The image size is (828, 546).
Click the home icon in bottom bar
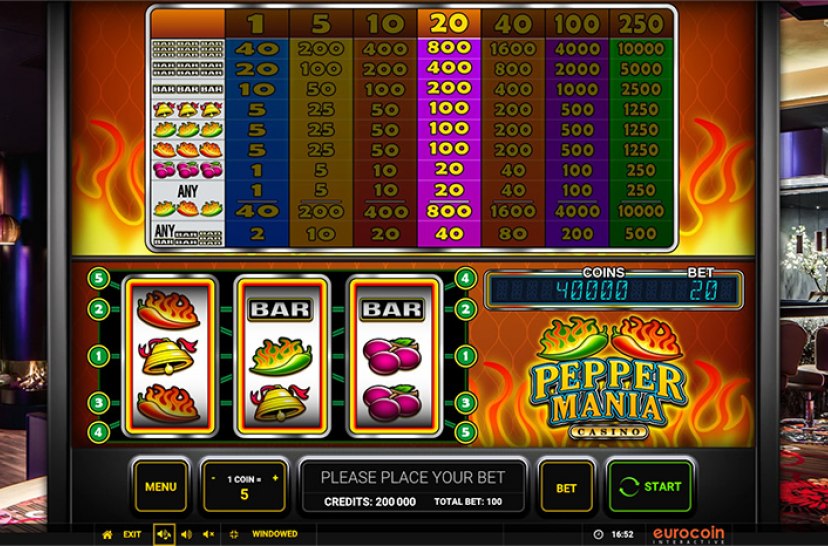(107, 534)
